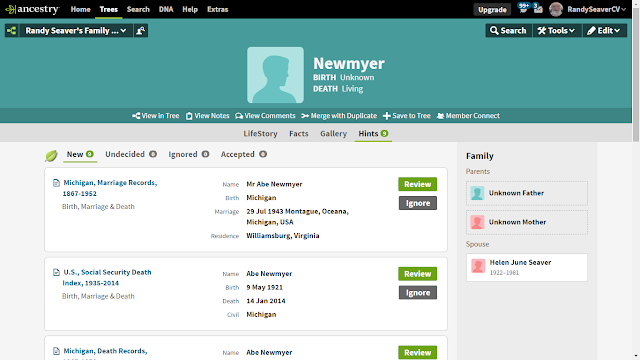Open the DNA menu

point(166,9)
